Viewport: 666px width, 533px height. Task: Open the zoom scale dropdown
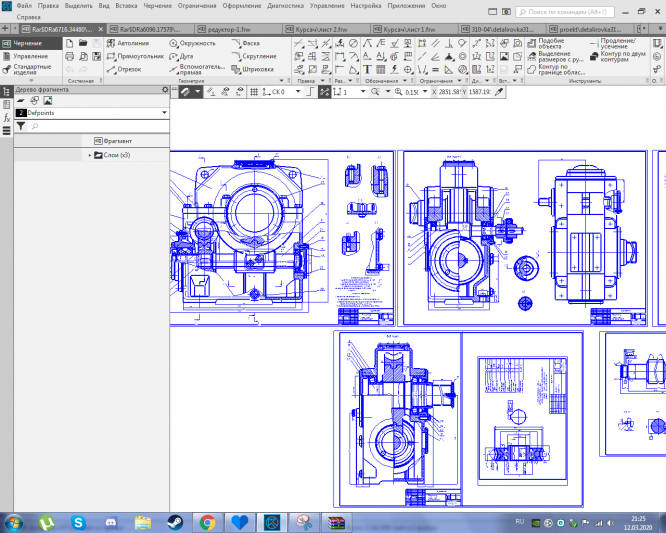(423, 91)
